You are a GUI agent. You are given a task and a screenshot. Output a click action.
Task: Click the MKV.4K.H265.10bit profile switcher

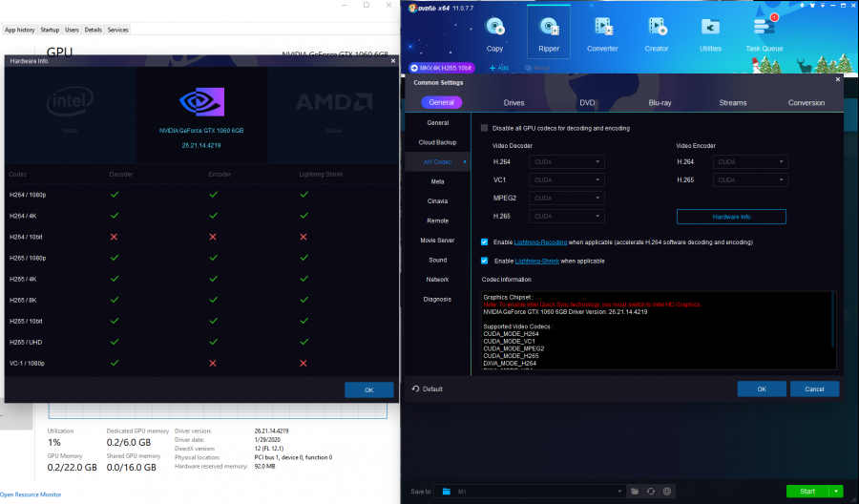point(442,68)
